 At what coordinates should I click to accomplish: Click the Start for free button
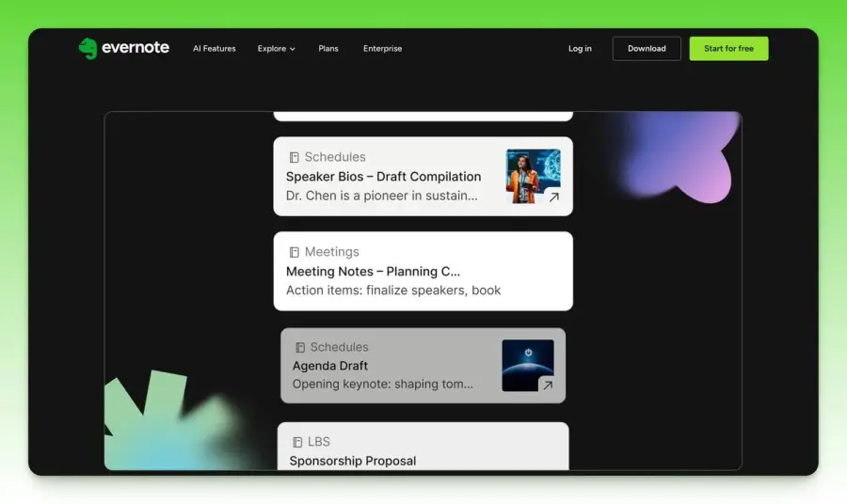728,49
